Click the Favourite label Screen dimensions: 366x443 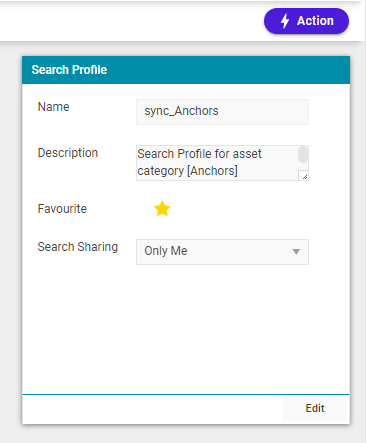62,209
